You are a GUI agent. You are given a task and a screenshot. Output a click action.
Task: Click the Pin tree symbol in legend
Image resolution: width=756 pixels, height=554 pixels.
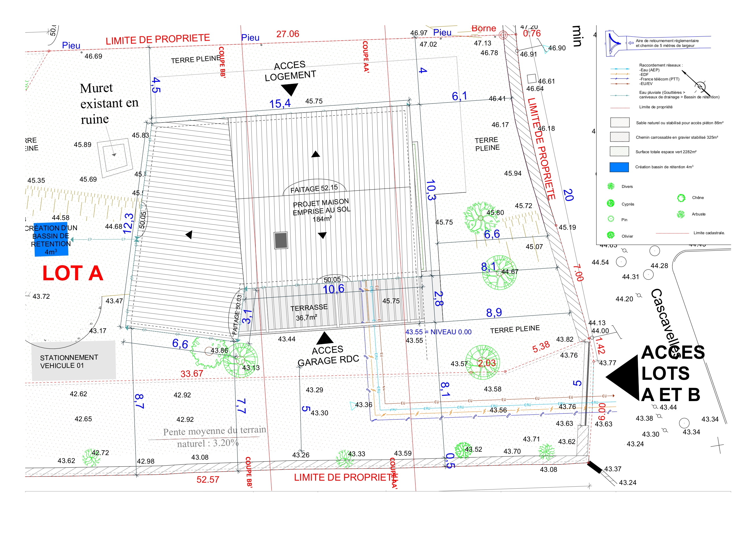click(611, 219)
